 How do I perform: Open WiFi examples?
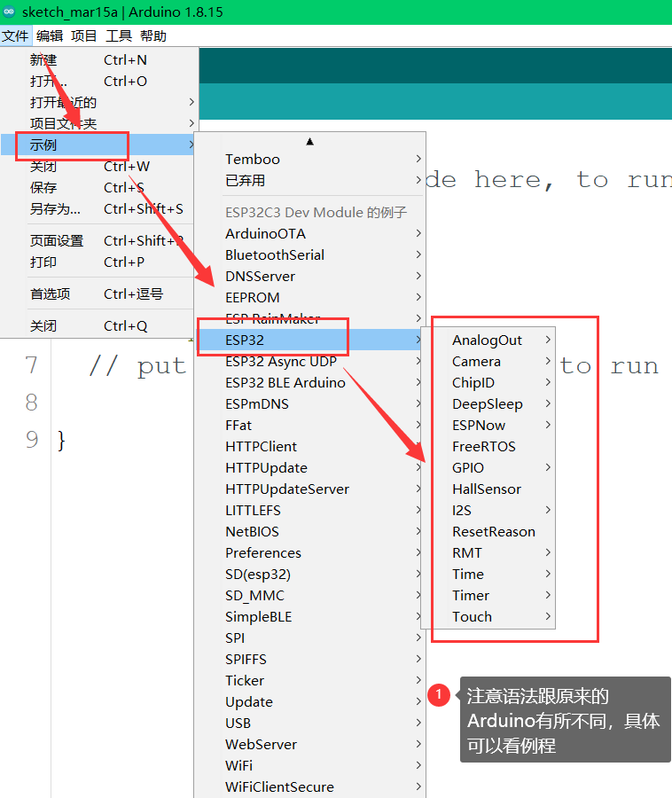click(x=309, y=766)
